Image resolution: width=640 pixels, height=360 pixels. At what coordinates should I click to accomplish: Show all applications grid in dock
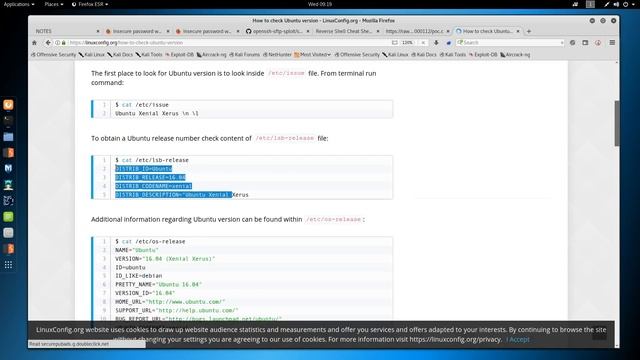(8, 265)
